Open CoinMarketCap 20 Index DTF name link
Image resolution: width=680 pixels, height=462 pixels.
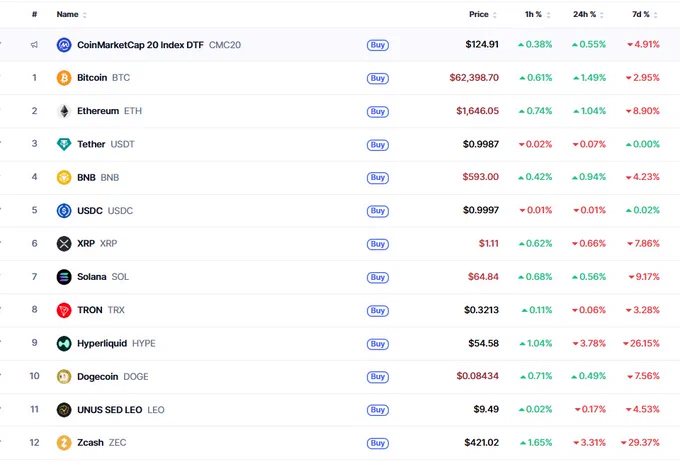click(x=159, y=45)
